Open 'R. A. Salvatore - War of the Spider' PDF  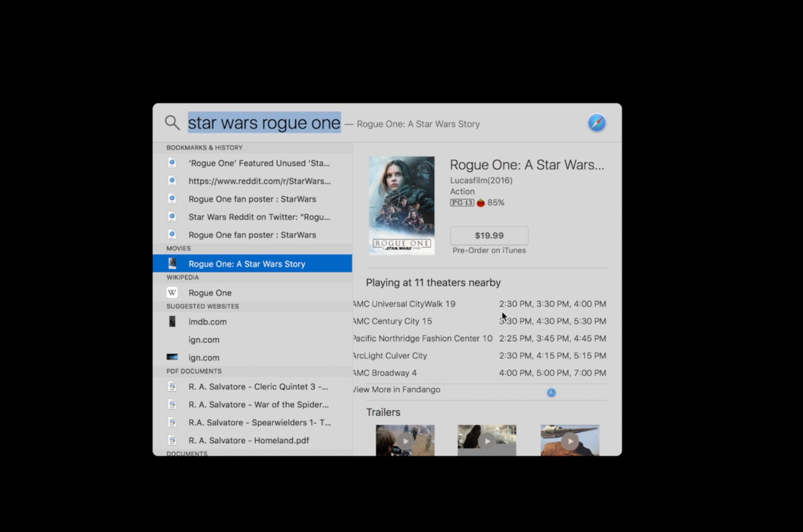(252, 405)
